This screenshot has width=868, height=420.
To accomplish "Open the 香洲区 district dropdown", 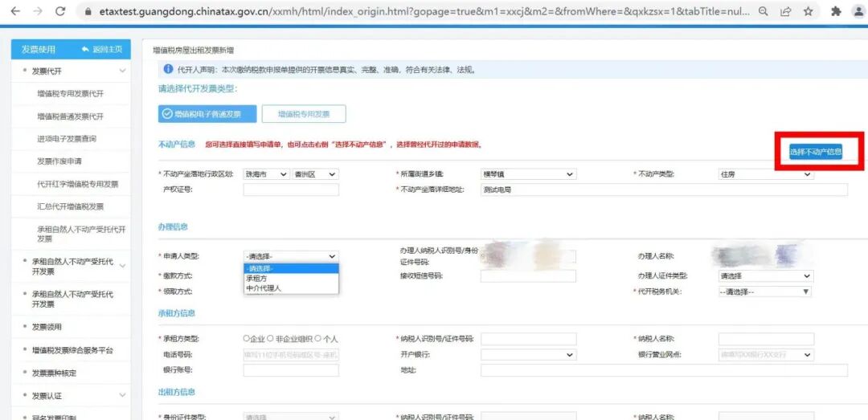I will [x=316, y=174].
